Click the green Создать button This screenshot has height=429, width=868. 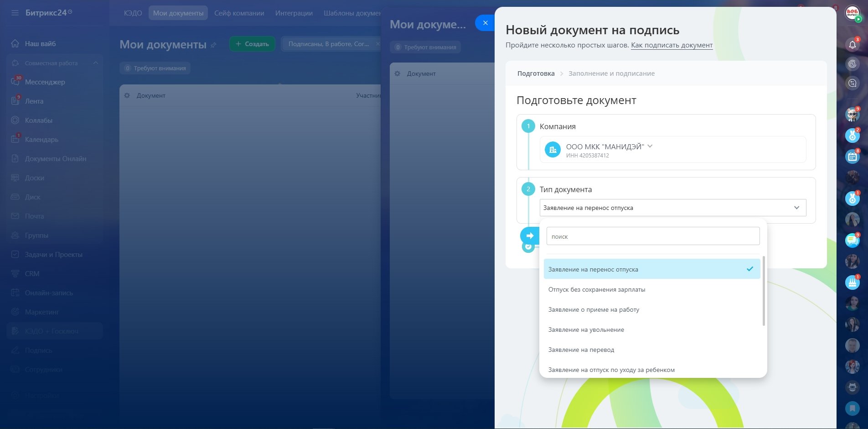coord(252,44)
